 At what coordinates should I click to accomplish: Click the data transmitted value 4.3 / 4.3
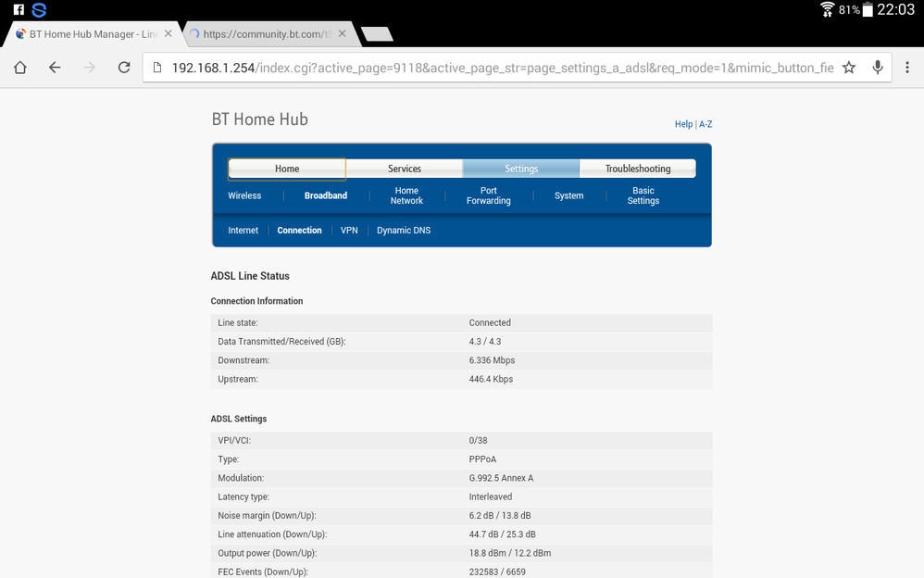pos(485,342)
